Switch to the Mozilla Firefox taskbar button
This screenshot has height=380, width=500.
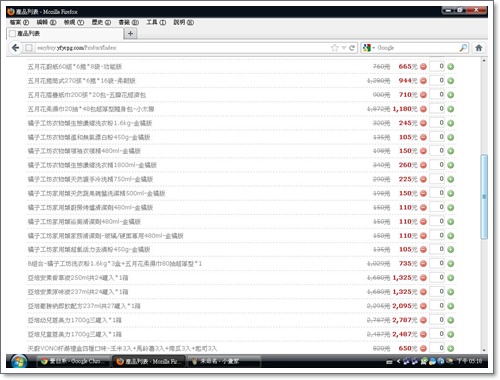[x=150, y=361]
